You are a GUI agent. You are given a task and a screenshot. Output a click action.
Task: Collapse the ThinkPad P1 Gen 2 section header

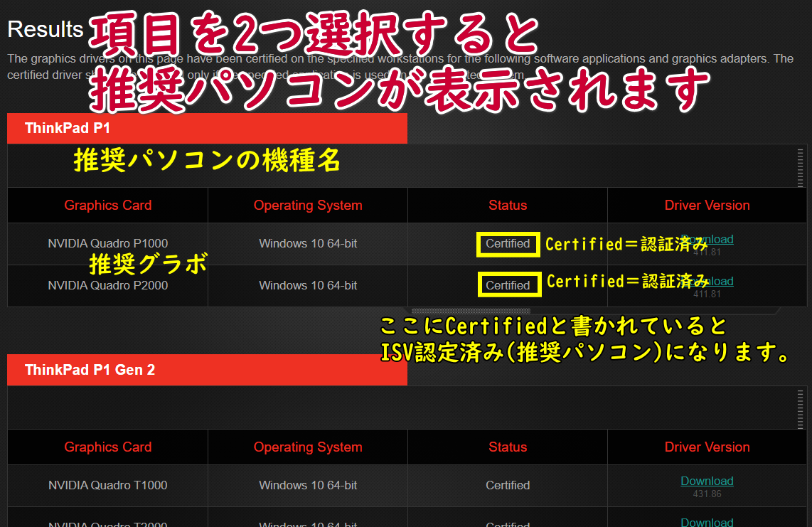pos(207,370)
